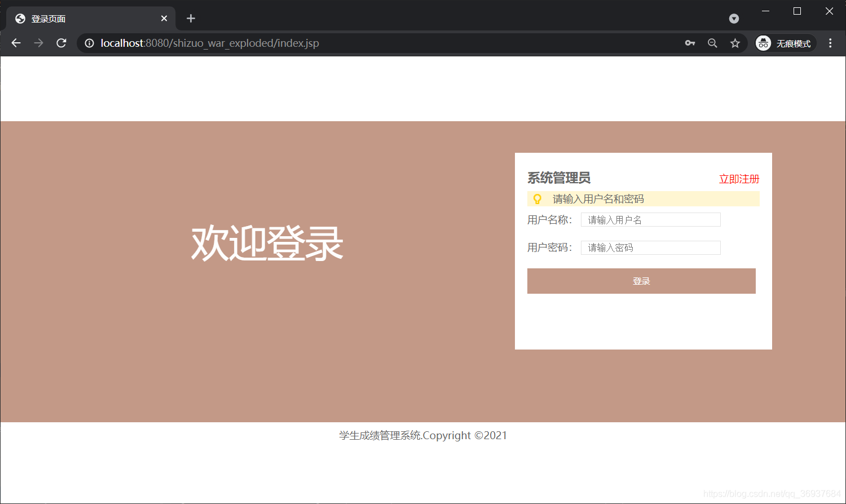Open the Chrome three-dot menu
The image size is (846, 504).
pos(830,43)
